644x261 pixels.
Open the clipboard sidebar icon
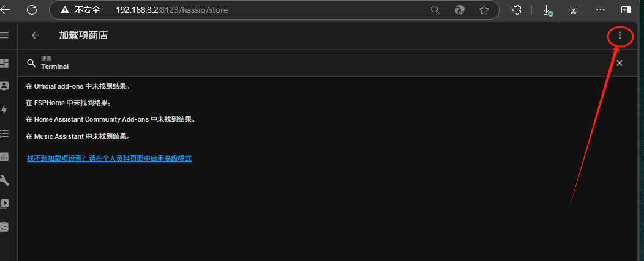point(4,226)
